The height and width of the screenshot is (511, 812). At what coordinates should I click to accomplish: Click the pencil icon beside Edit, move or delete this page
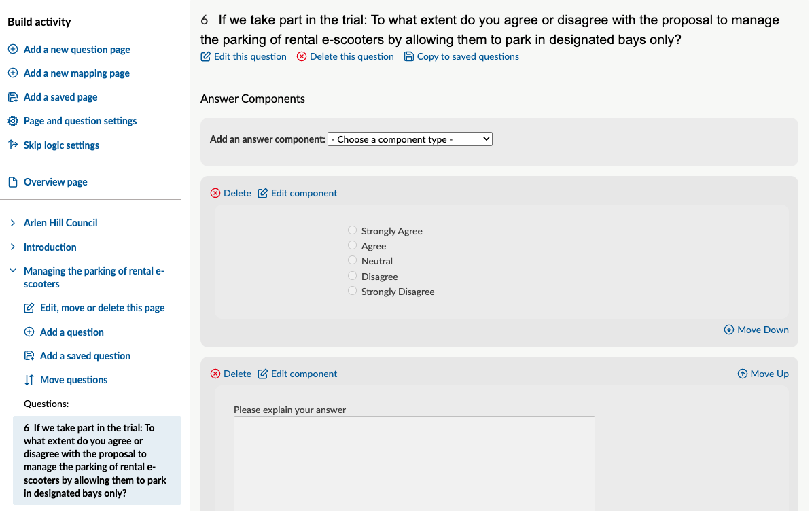pyautogui.click(x=29, y=308)
